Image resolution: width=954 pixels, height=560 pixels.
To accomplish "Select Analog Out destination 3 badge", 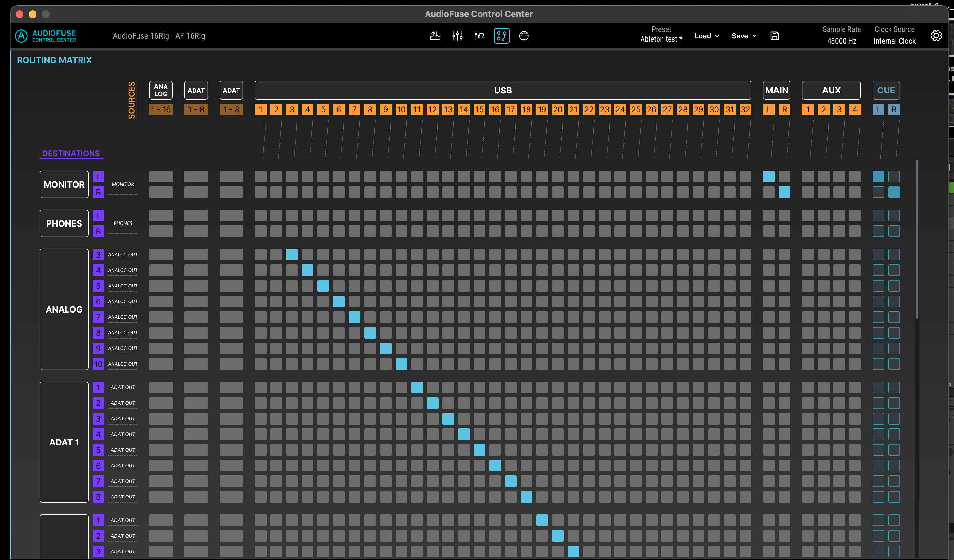I will tap(98, 255).
